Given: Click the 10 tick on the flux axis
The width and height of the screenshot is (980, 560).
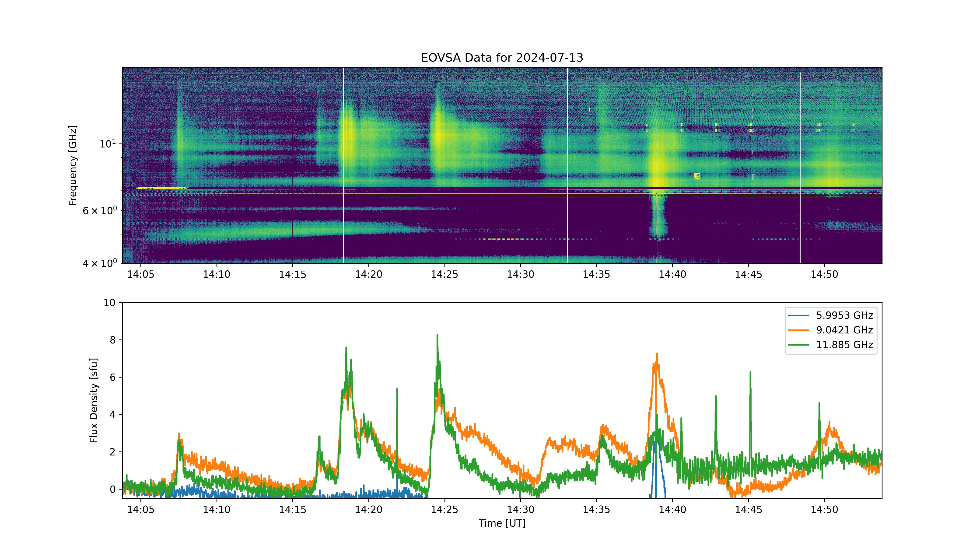Looking at the screenshot, I should (109, 303).
